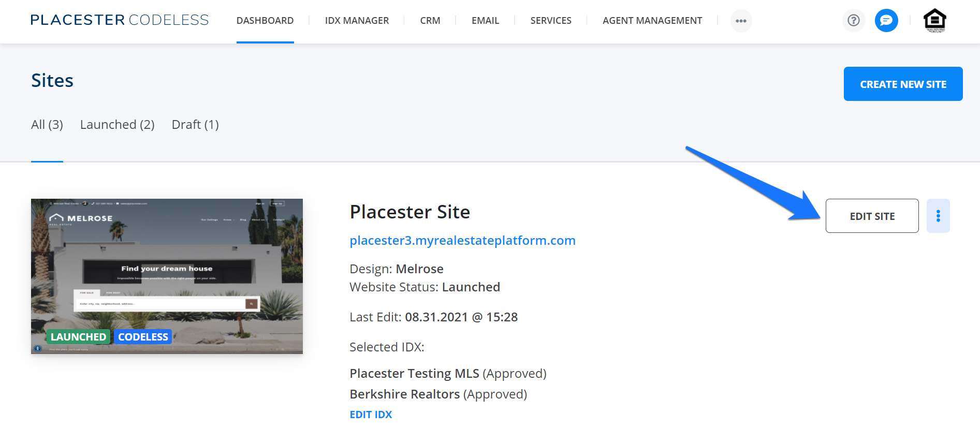The height and width of the screenshot is (443, 980).
Task: Open the blue chat messenger icon
Action: point(886,21)
